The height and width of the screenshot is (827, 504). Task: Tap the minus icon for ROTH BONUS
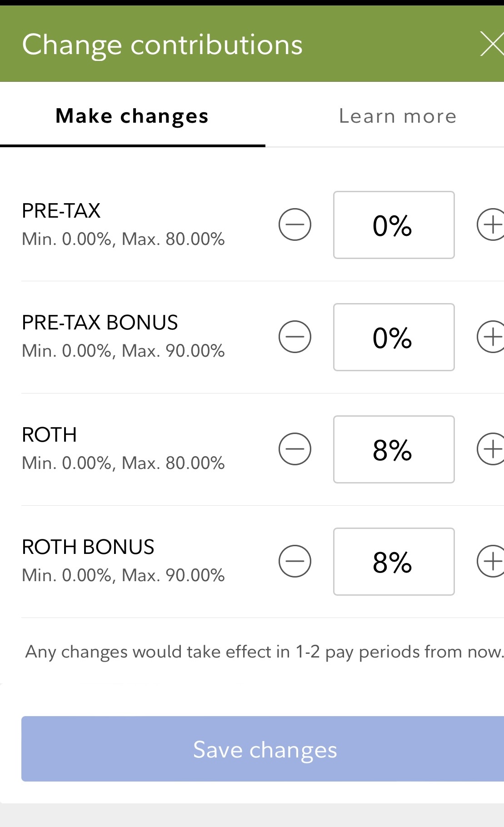[x=295, y=561]
